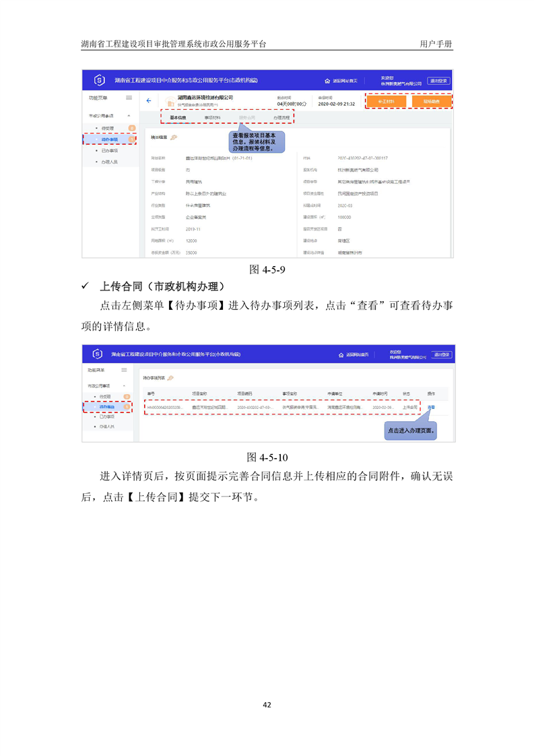Click the 状态 column header
This screenshot has width=534, height=756.
tap(407, 394)
